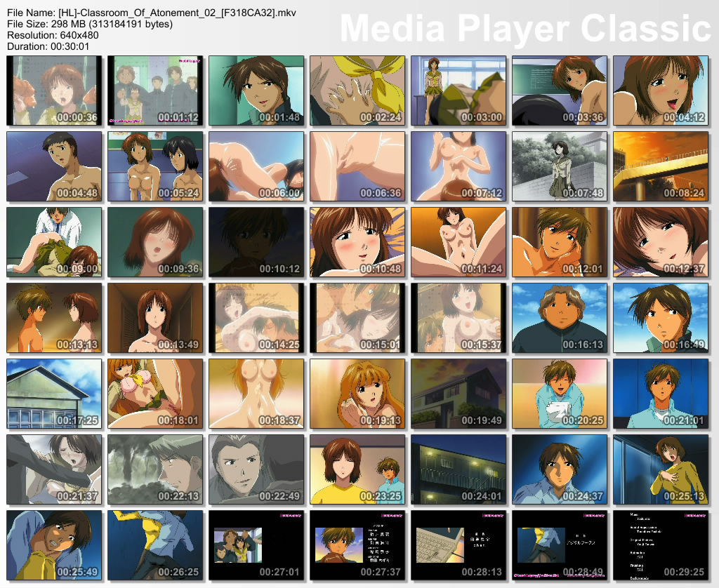Viewport: 719px width, 588px height.
Task: Choose the preview frame at 00:16:13
Action: coord(560,318)
